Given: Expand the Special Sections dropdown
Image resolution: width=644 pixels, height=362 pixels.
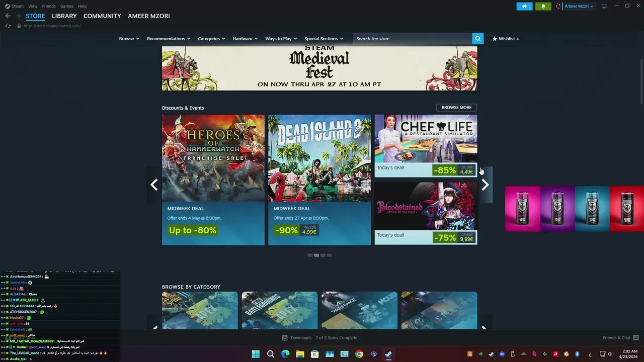Looking at the screenshot, I should coord(324,38).
